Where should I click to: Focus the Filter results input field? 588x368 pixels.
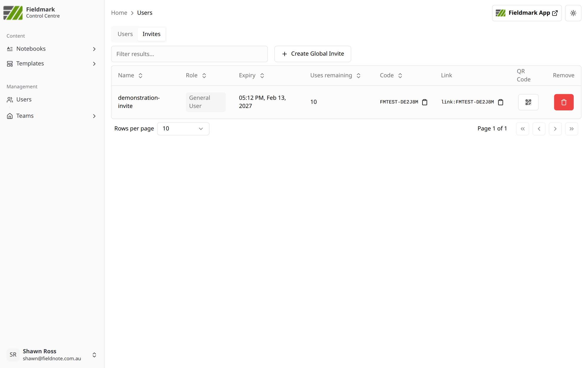(x=189, y=54)
